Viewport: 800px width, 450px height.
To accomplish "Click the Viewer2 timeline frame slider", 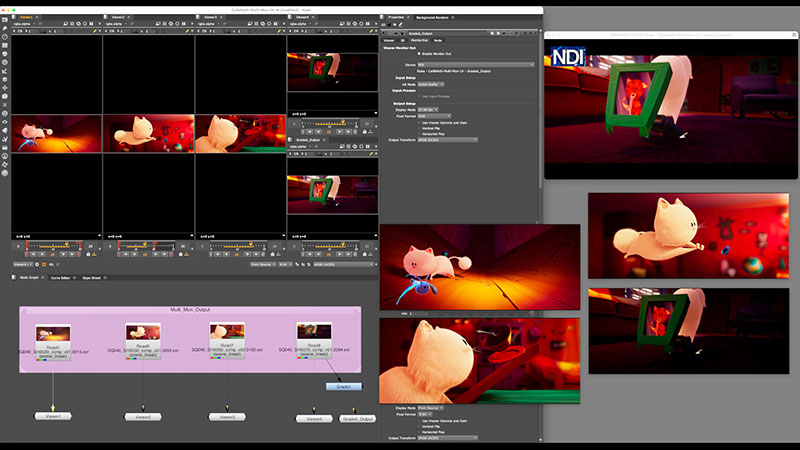I will pos(145,246).
